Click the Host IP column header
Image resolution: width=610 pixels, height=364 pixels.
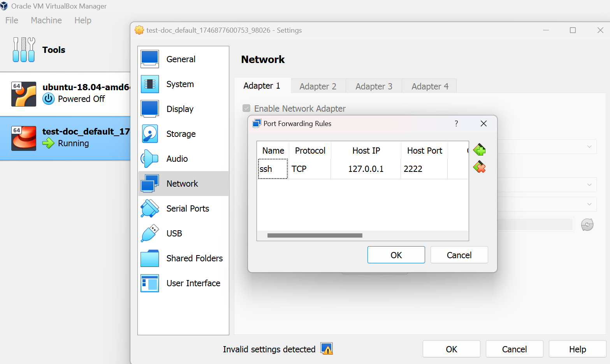tap(366, 150)
